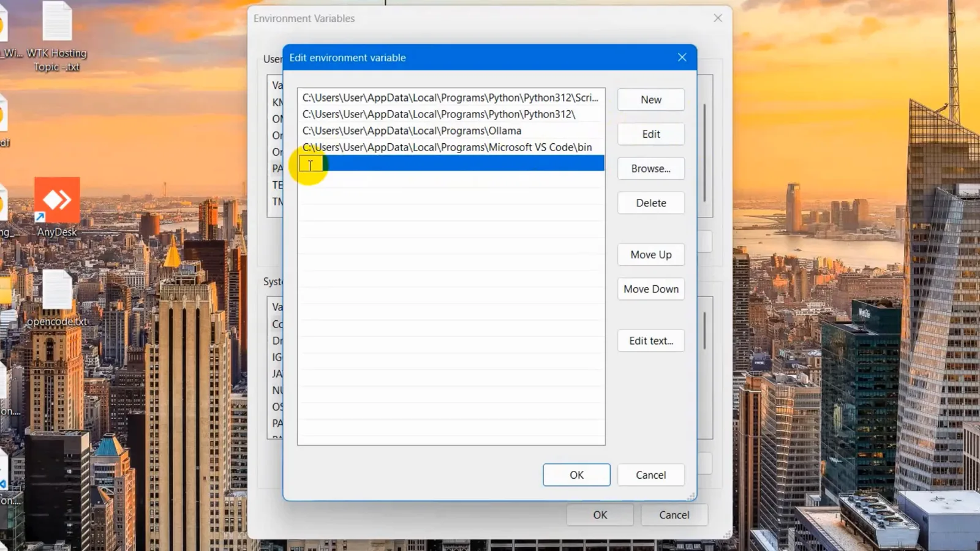Delete the selected path entry
This screenshot has height=551, width=980.
coord(650,203)
